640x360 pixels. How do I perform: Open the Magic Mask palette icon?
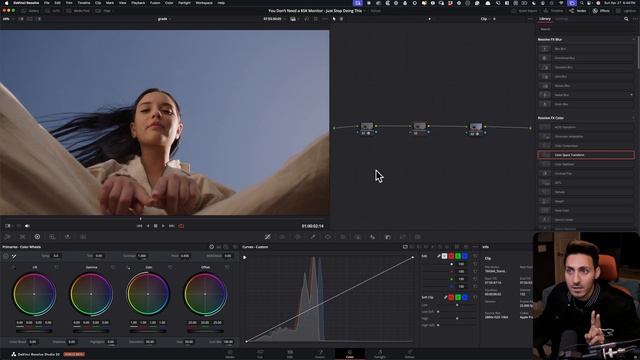click(358, 237)
